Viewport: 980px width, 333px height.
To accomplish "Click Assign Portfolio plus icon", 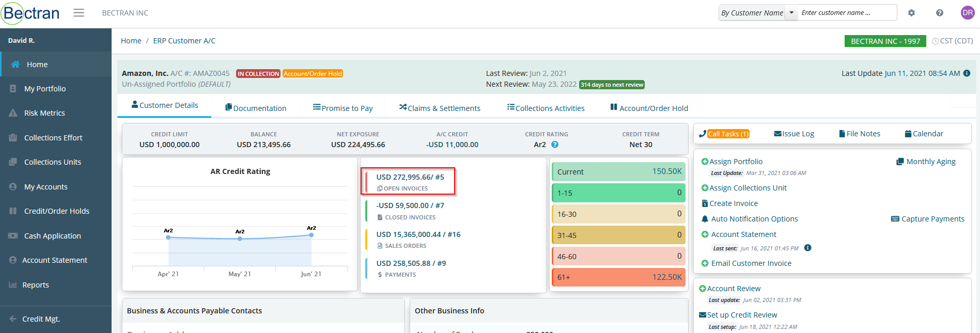I will click(x=705, y=162).
